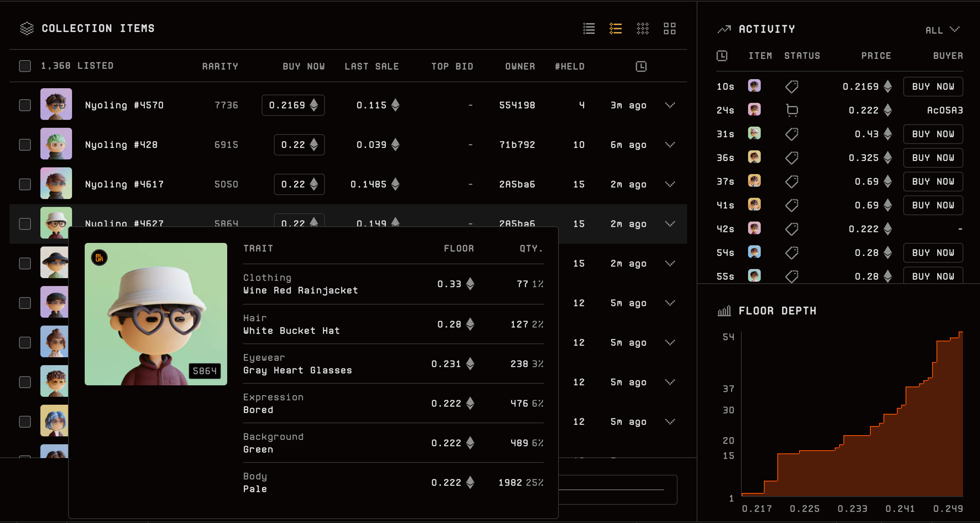Switch to compact list view icon
The image size is (980, 523).
(589, 28)
